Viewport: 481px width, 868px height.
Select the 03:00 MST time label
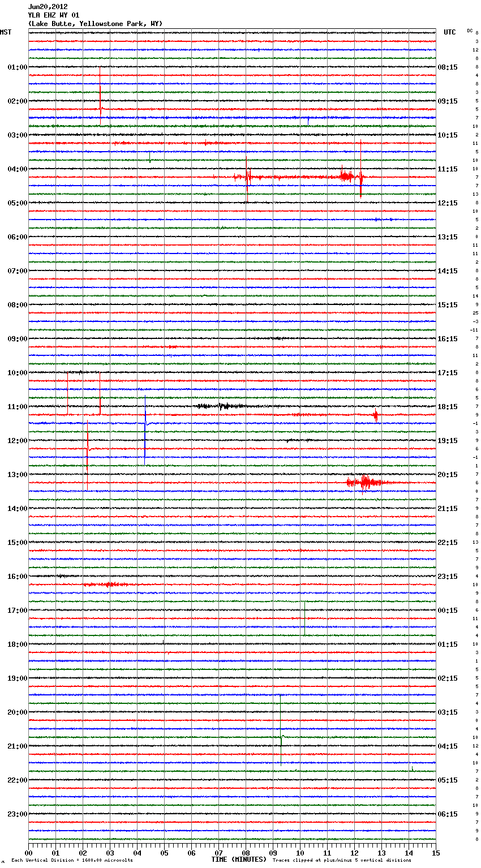17,135
